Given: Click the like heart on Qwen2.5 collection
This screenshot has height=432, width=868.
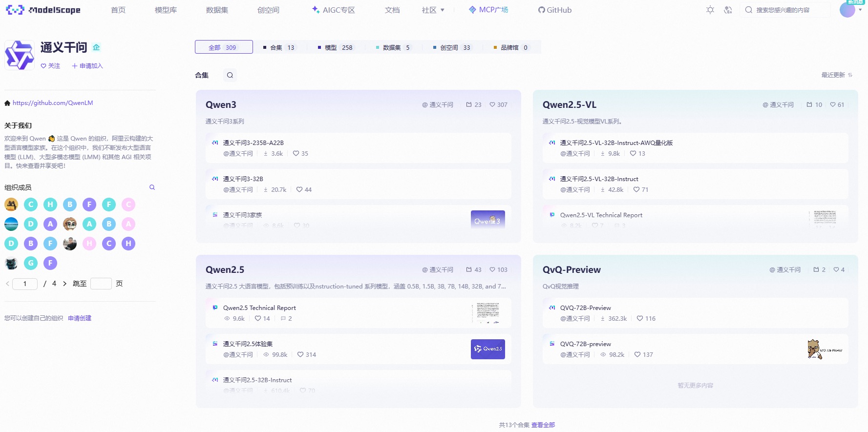Looking at the screenshot, I should [x=492, y=269].
